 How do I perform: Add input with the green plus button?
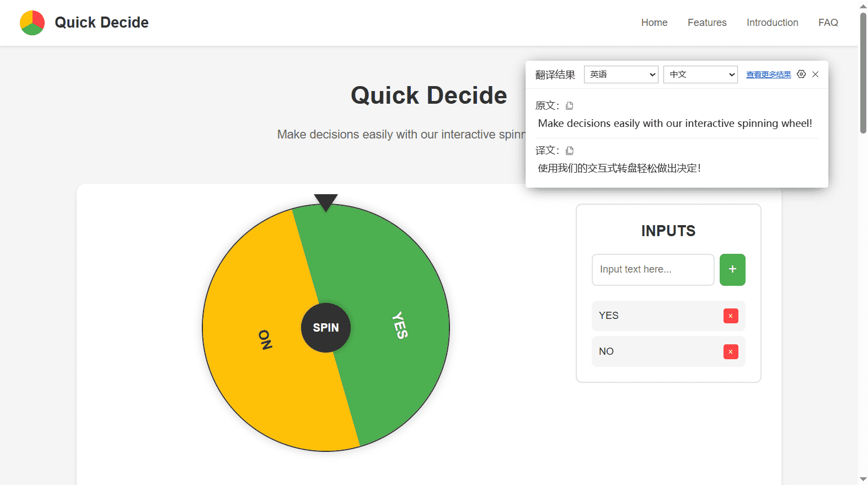(x=732, y=269)
